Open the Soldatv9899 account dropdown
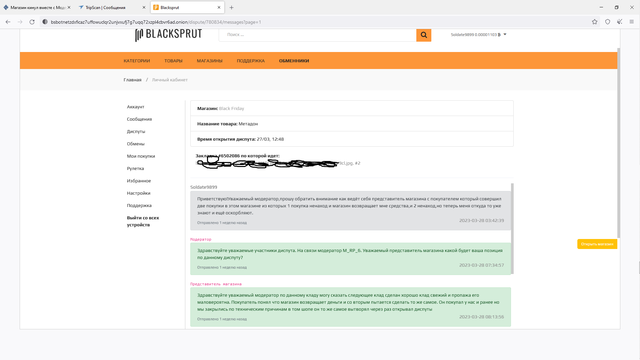Image resolution: width=640 pixels, height=360 pixels. pyautogui.click(x=478, y=35)
